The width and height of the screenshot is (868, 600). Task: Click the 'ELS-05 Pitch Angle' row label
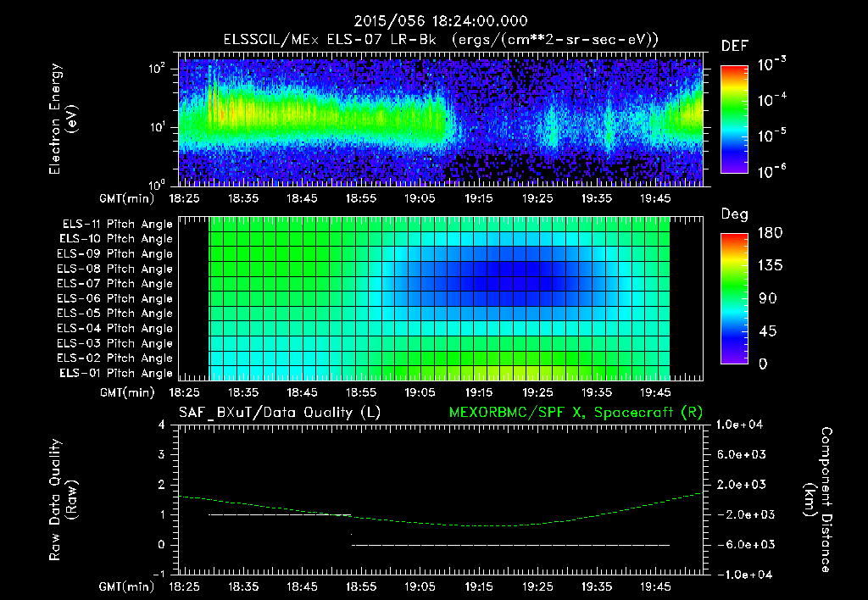coord(115,314)
